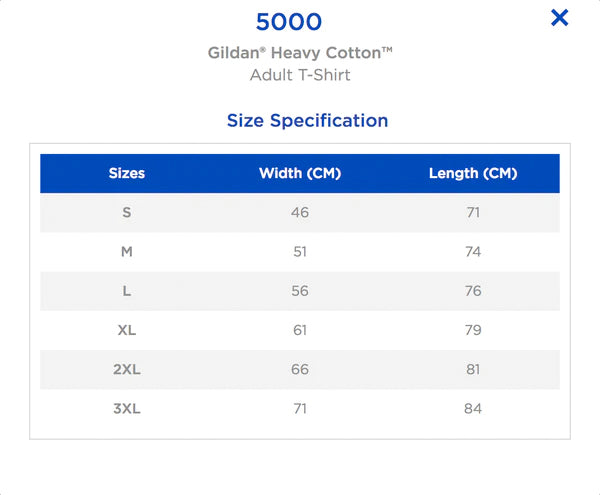Click the length value 79
This screenshot has height=495, width=600.
473,330
